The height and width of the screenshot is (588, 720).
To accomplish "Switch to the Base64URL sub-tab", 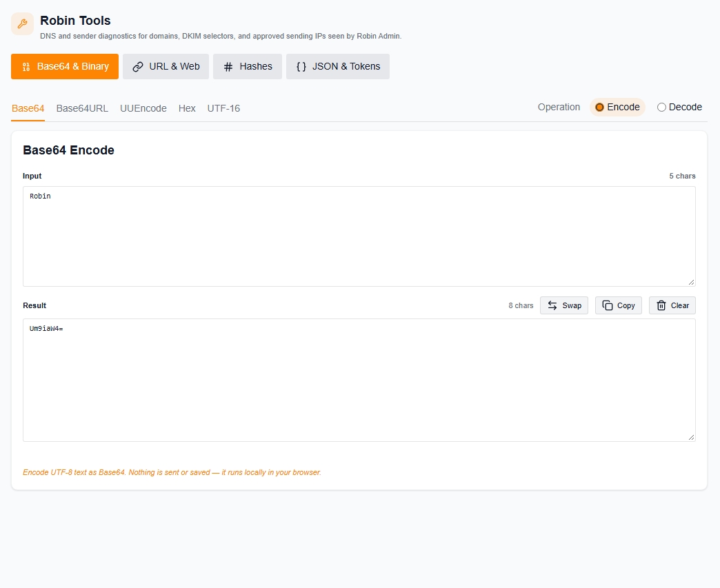I will (82, 109).
